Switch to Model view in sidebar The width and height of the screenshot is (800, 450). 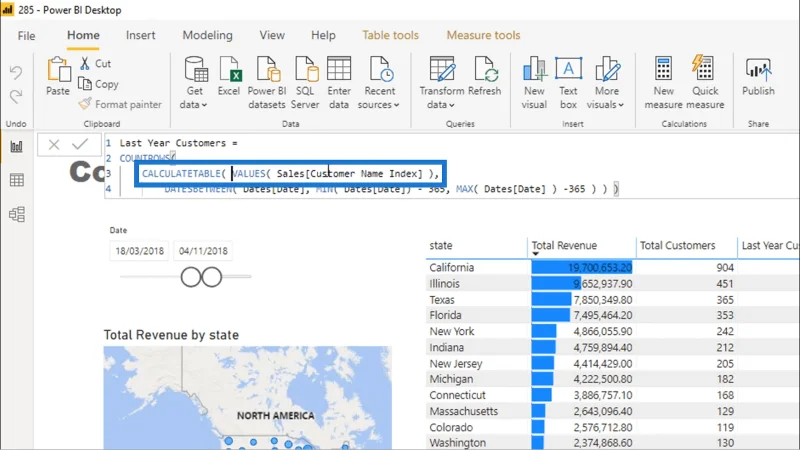click(x=16, y=214)
